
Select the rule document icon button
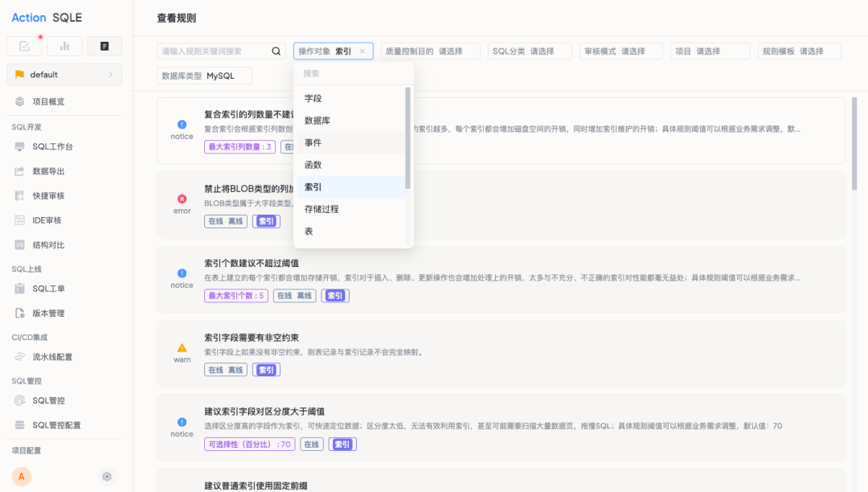point(104,46)
